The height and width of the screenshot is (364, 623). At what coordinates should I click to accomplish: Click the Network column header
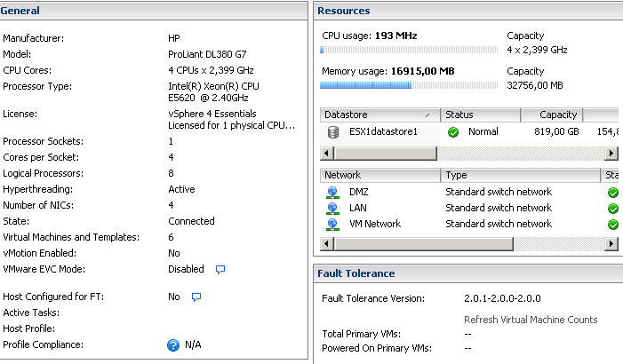(379, 175)
